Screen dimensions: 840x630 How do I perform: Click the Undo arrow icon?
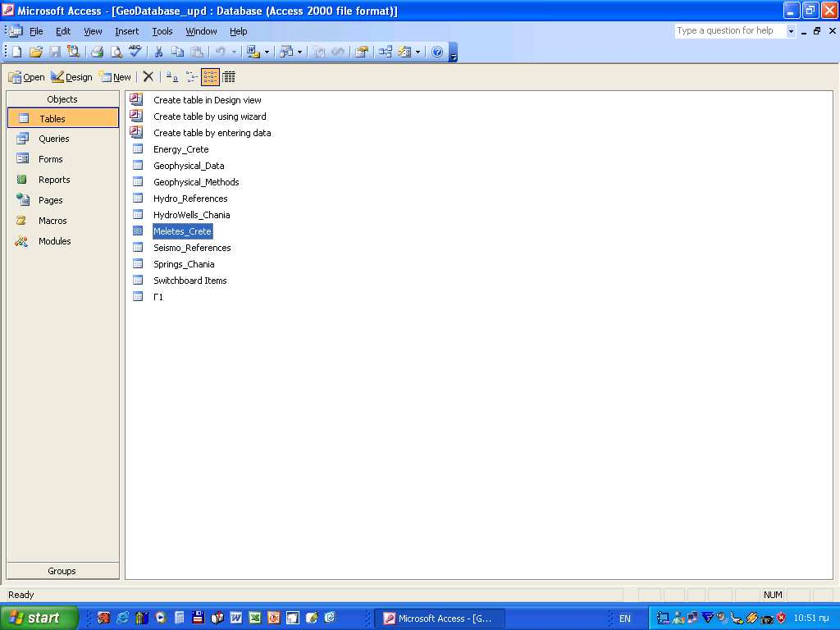click(x=220, y=52)
